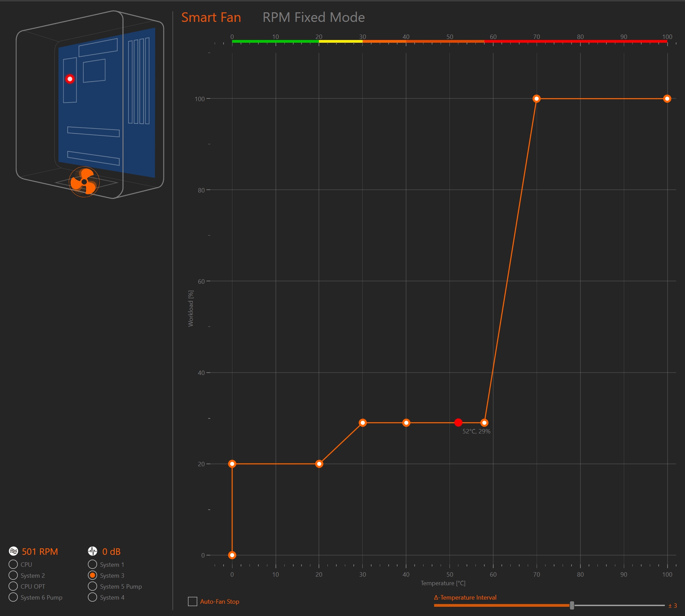
Task: Select the System 6 Pump option
Action: coord(13,597)
